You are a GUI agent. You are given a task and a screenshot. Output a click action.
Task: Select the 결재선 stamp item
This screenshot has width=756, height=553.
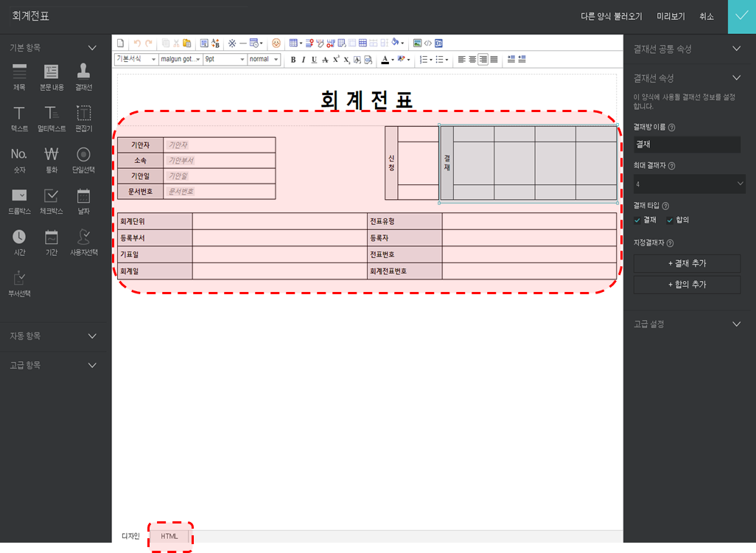[x=83, y=76]
